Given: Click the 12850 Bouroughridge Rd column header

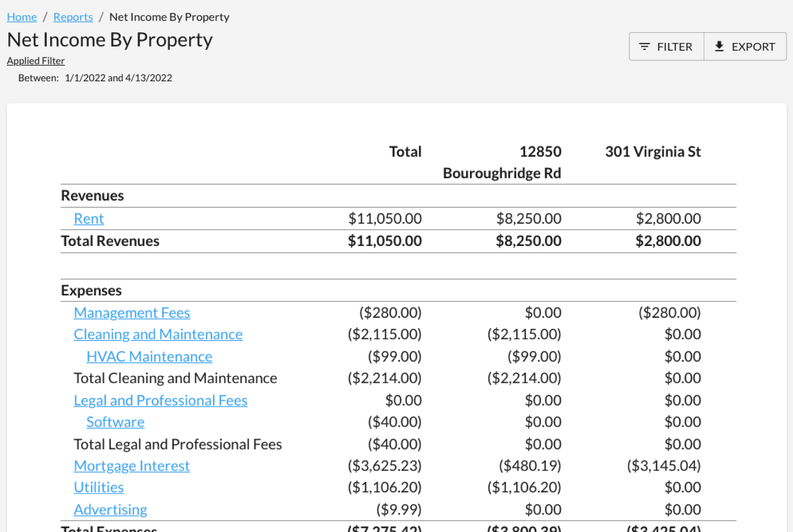Looking at the screenshot, I should [x=502, y=162].
